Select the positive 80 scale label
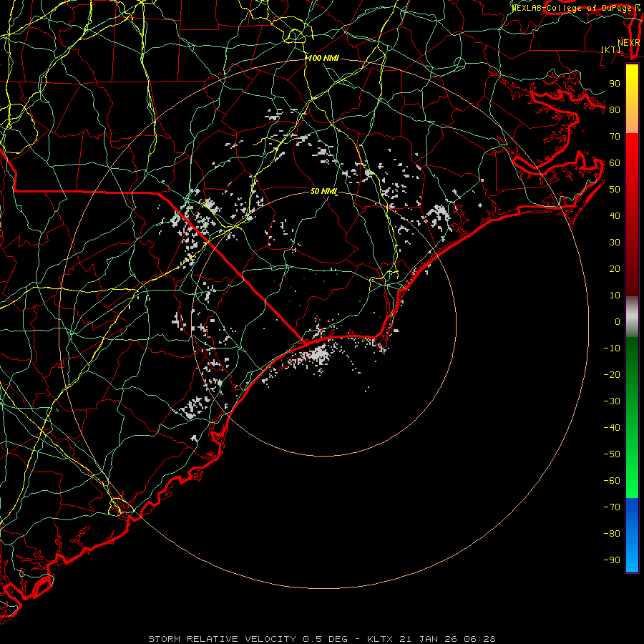The height and width of the screenshot is (644, 644). 615,110
